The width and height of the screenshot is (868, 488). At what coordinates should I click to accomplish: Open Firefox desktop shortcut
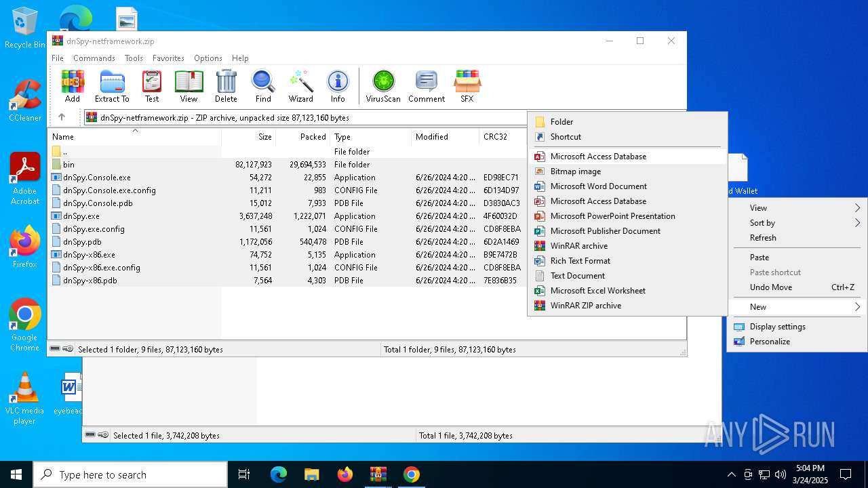click(25, 247)
